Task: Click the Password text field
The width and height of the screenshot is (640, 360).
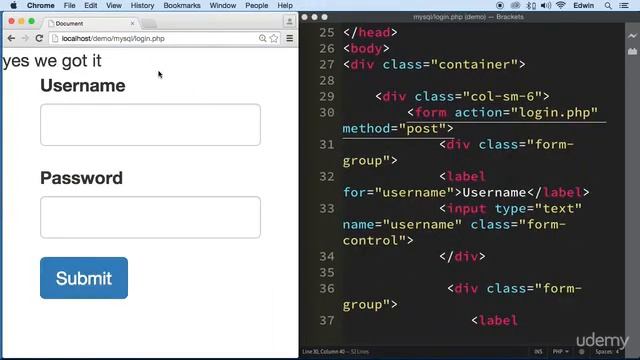Action: coord(150,217)
